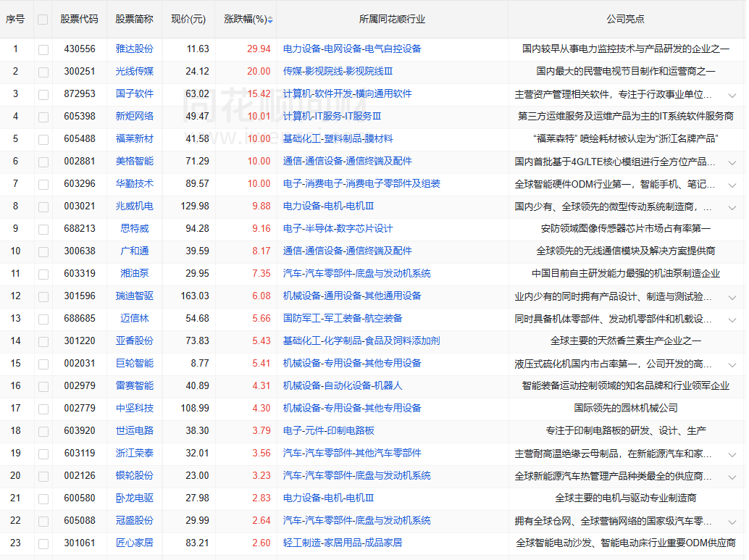Check the box for 兆威机电 row
Viewport: 749px width, 560px height.
pyautogui.click(x=43, y=207)
